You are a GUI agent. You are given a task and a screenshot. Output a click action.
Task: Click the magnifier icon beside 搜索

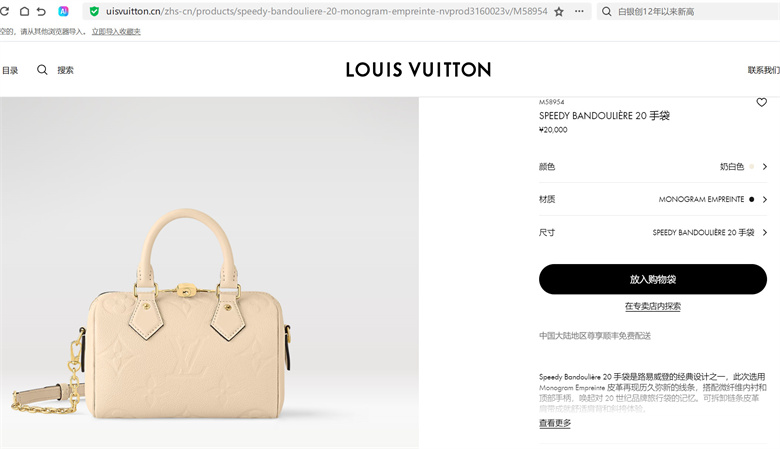42,70
